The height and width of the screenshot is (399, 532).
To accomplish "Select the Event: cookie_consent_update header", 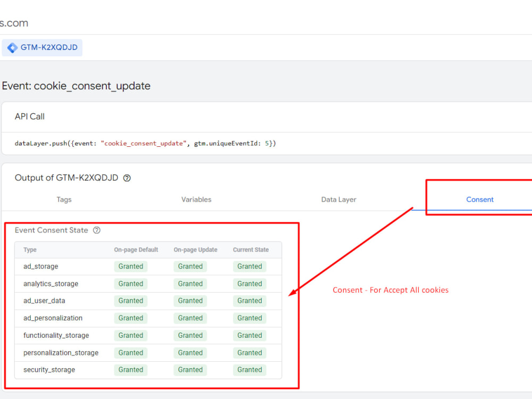I will click(x=76, y=86).
